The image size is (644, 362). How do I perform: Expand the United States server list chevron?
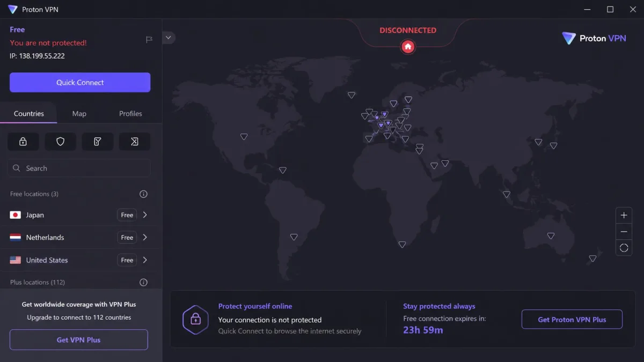coord(145,260)
